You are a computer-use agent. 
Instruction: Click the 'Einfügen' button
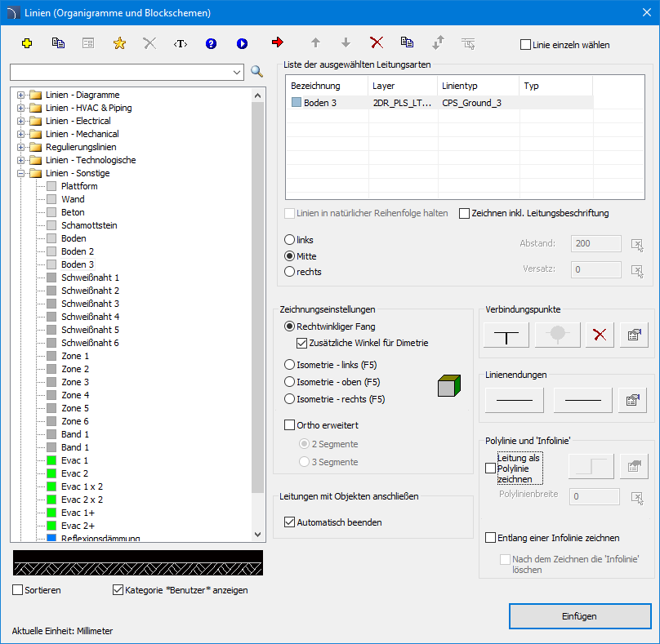click(579, 616)
